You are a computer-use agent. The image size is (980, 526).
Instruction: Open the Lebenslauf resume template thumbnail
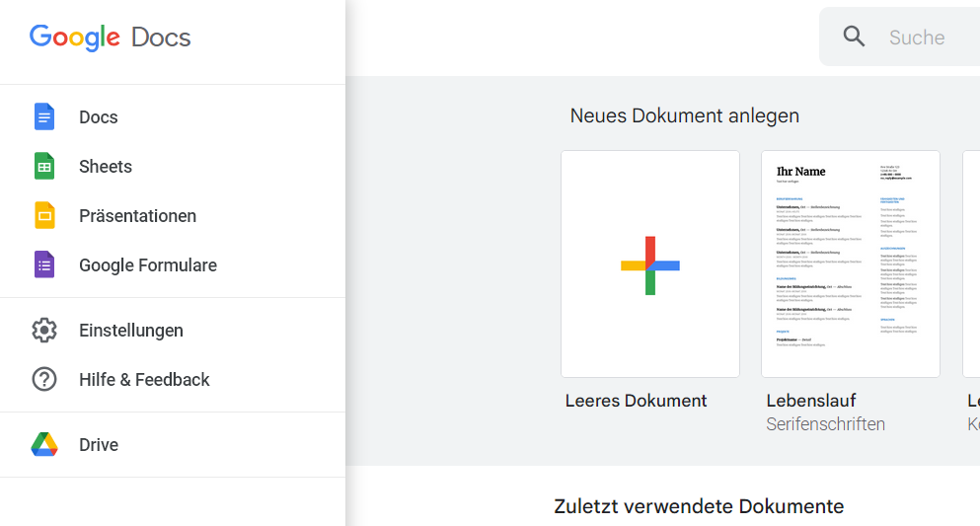click(x=850, y=263)
